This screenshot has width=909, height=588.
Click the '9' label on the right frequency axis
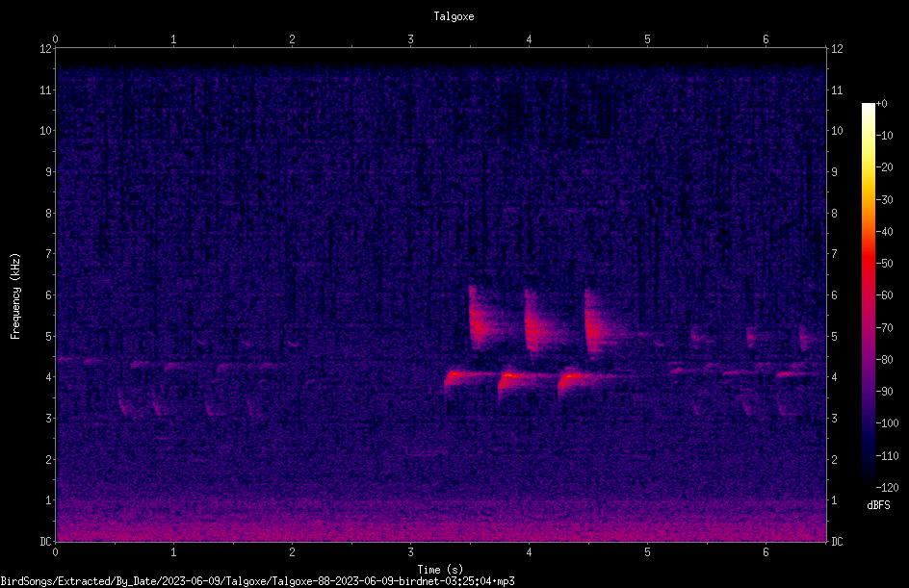(834, 171)
